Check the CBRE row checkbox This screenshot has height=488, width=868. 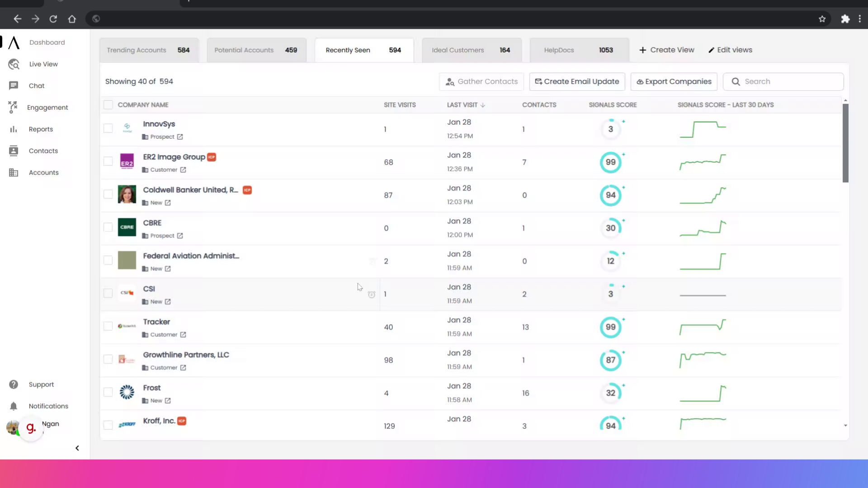108,228
